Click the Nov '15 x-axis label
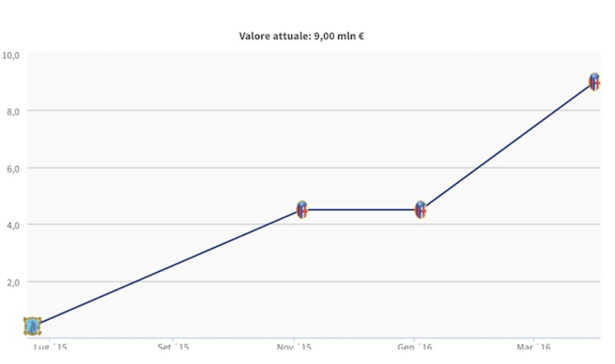Viewport: 615px width, 364px height. 294,346
